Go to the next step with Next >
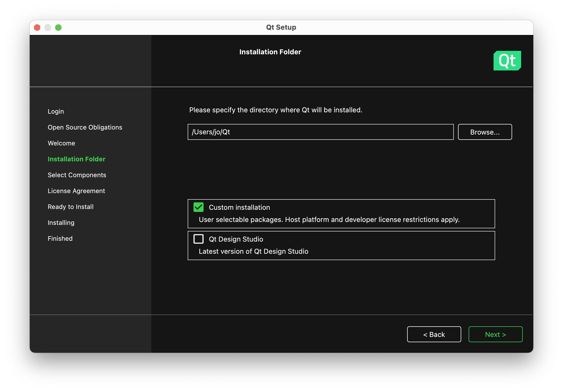 point(495,334)
